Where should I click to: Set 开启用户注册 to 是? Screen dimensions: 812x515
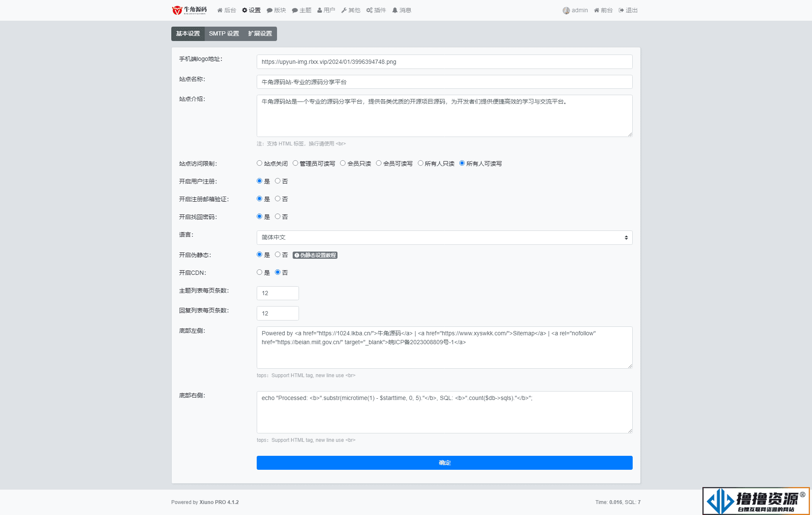pos(259,181)
